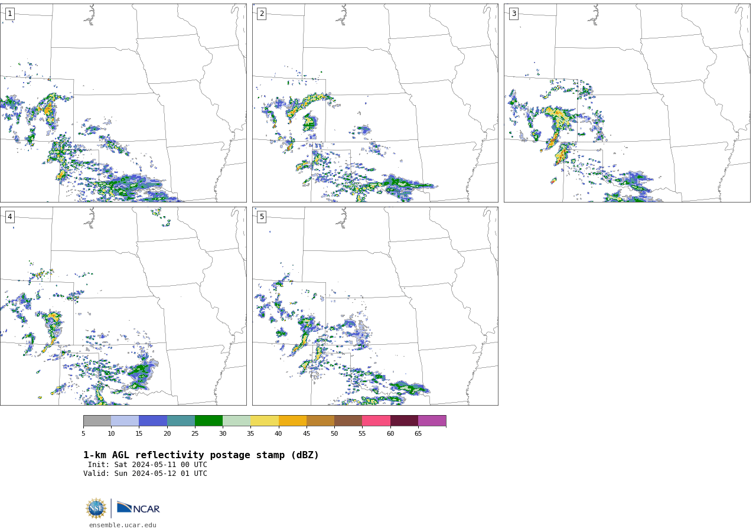Open ensemble member 3 reflectivity map
This screenshot has height=532, width=756.
pyautogui.click(x=627, y=103)
